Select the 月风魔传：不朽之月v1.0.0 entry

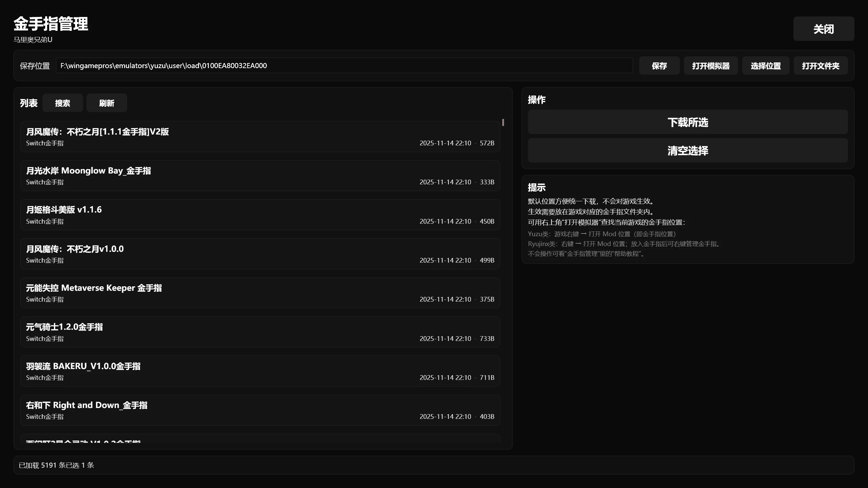click(x=260, y=254)
